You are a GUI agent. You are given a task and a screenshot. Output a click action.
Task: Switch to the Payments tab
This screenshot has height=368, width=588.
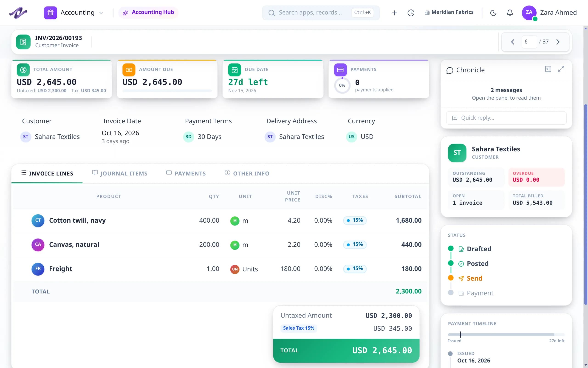pos(186,173)
